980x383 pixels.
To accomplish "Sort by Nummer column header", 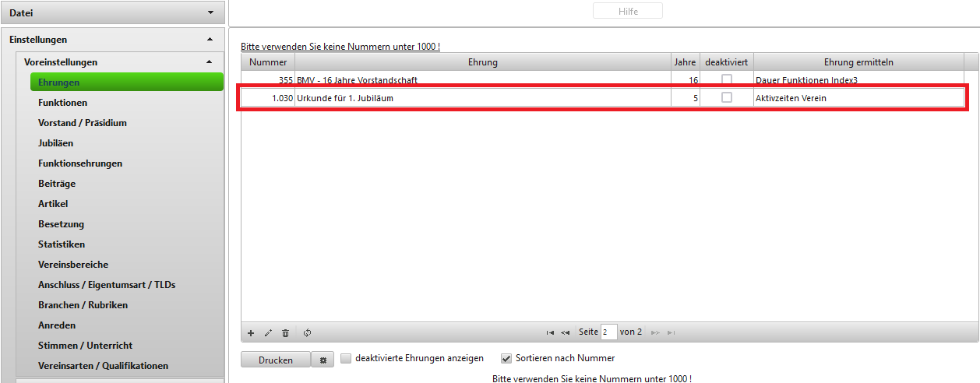I will [267, 62].
